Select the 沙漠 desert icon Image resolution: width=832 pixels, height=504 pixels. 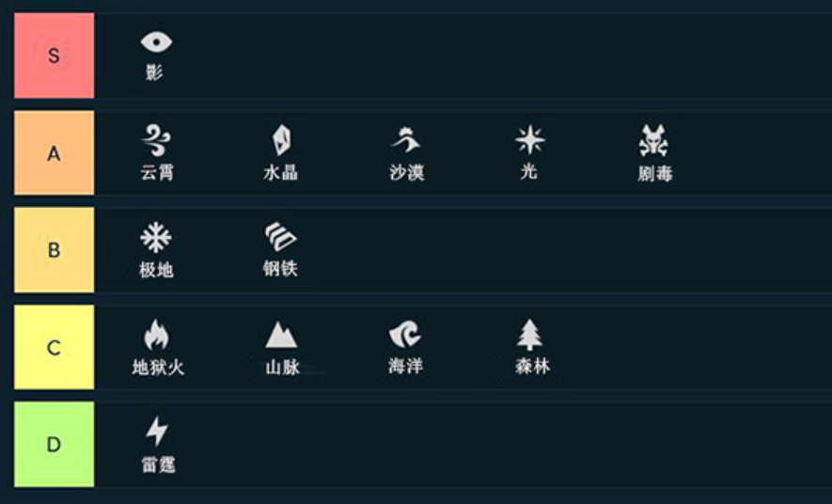pyautogui.click(x=405, y=141)
